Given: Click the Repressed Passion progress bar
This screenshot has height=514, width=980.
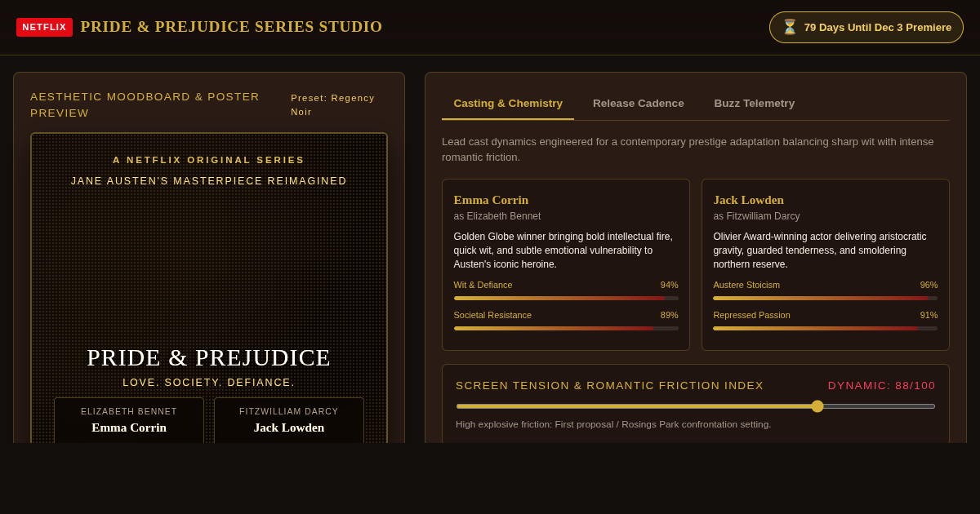Looking at the screenshot, I should click(826, 329).
